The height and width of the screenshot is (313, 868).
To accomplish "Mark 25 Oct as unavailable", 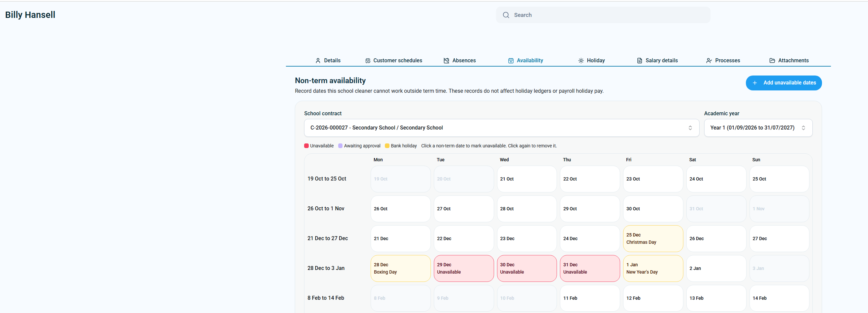I will point(779,179).
